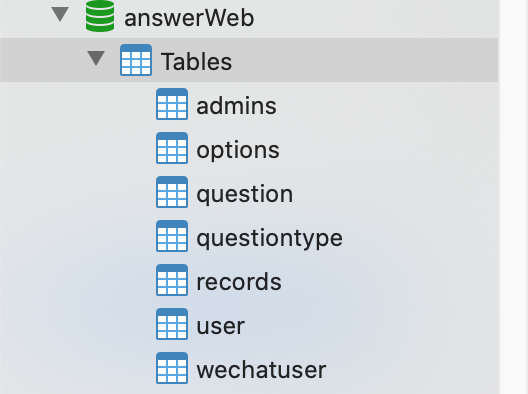
Task: Collapse the answerWeb database node
Action: 60,14
